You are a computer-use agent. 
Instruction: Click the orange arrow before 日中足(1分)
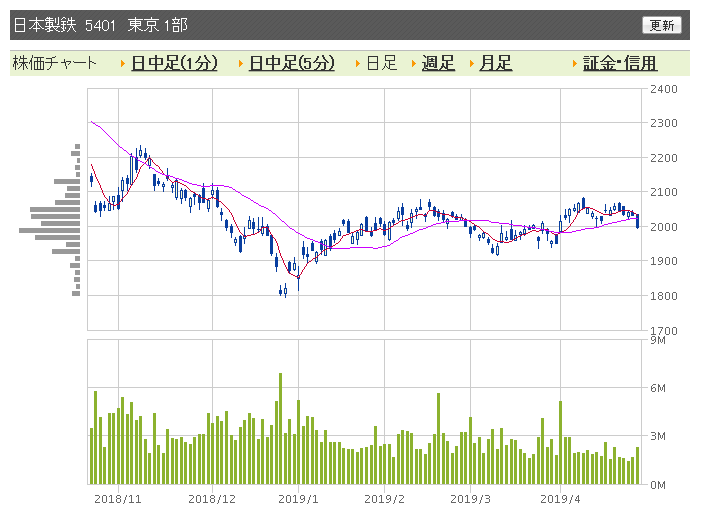[x=123, y=64]
